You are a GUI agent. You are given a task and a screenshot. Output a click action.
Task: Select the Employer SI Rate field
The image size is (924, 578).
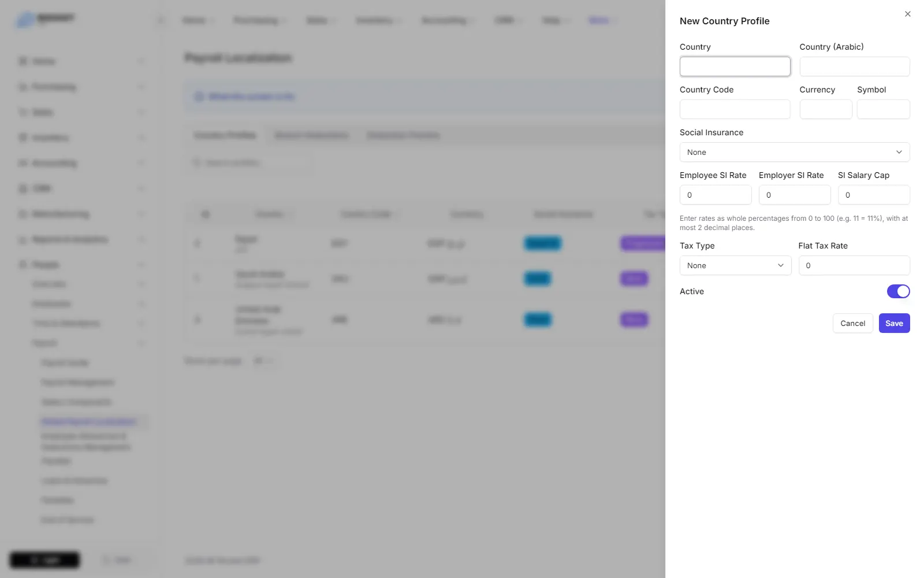point(795,195)
